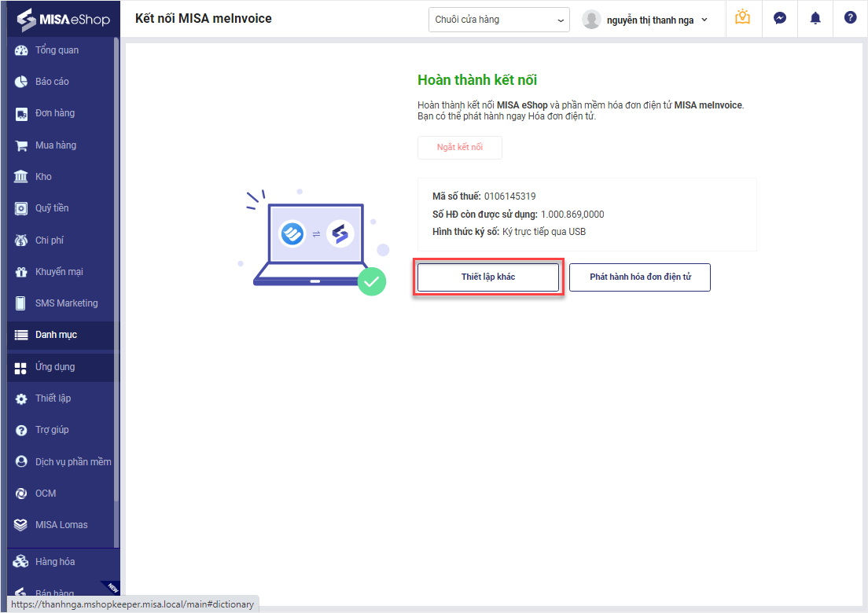868x613 pixels.
Task: Click the SMS Marketing phone icon
Action: tap(21, 303)
